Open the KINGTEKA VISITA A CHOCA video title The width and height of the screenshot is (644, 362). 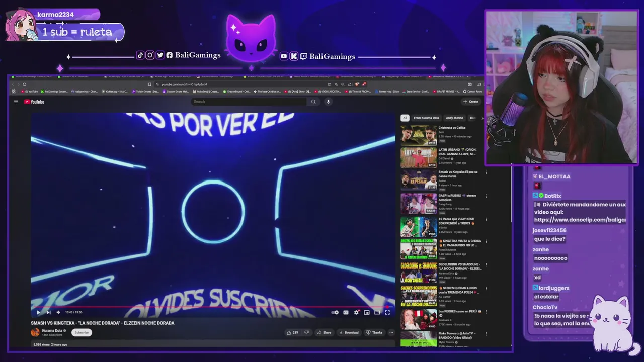point(459,243)
